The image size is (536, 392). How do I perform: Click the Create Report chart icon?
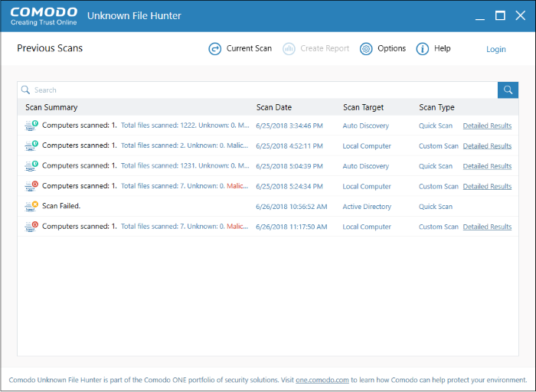289,49
